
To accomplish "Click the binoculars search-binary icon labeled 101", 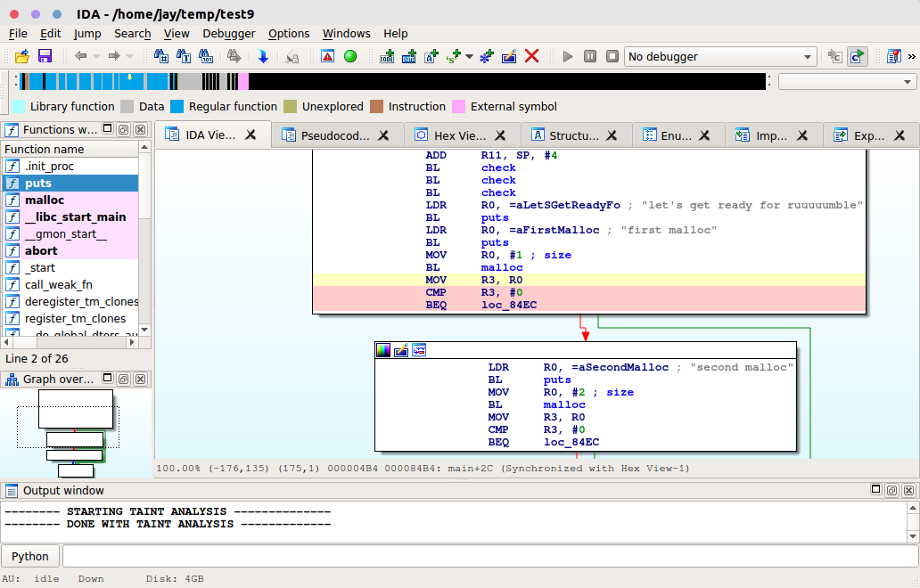I will click(x=206, y=56).
